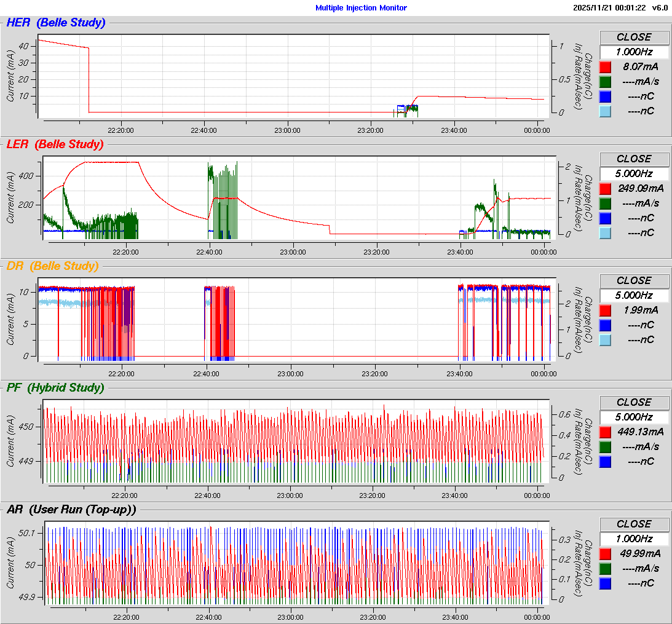The image size is (672, 624).
Task: Click the 1.000Hz rate field in AR panel
Action: pyautogui.click(x=634, y=539)
